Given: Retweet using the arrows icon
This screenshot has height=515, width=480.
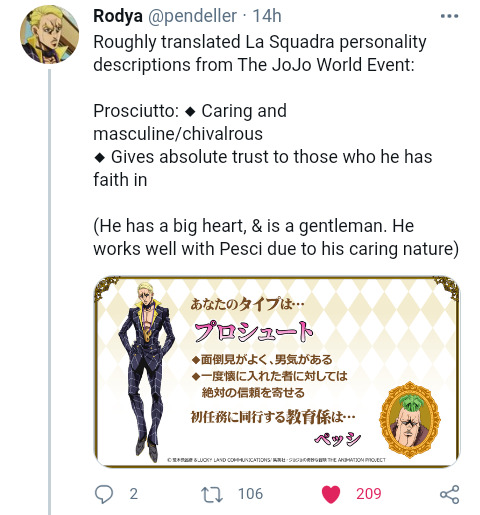Looking at the screenshot, I should [211, 494].
